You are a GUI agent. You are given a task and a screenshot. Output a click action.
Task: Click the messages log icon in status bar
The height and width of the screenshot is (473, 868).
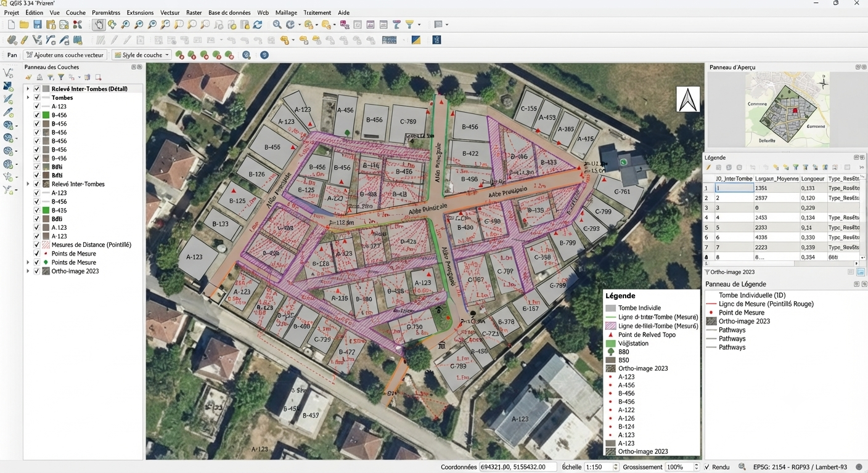click(x=859, y=467)
